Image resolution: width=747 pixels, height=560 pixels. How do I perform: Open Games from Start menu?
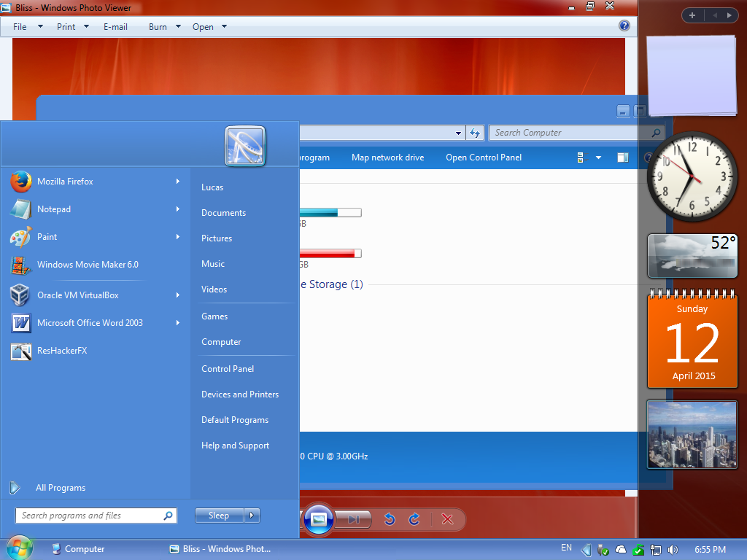pyautogui.click(x=214, y=316)
